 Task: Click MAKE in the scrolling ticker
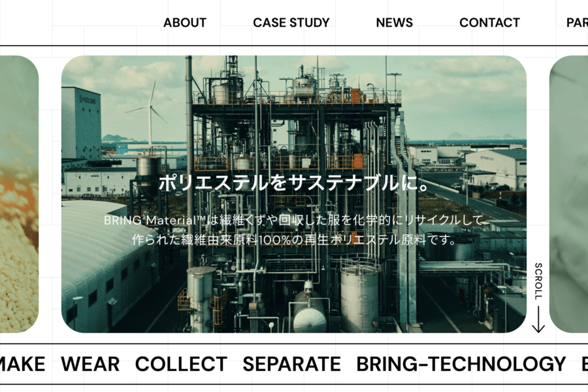click(22, 364)
